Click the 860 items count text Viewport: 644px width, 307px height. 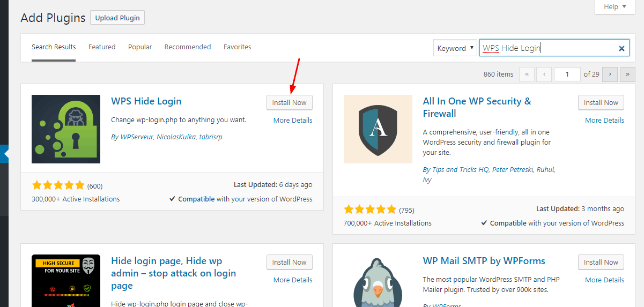[498, 74]
